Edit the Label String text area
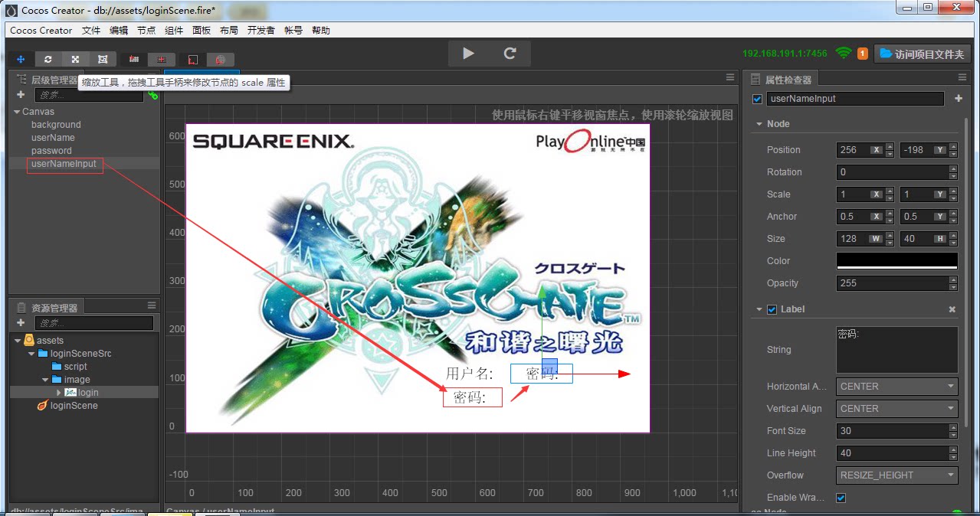980x516 pixels. click(896, 350)
